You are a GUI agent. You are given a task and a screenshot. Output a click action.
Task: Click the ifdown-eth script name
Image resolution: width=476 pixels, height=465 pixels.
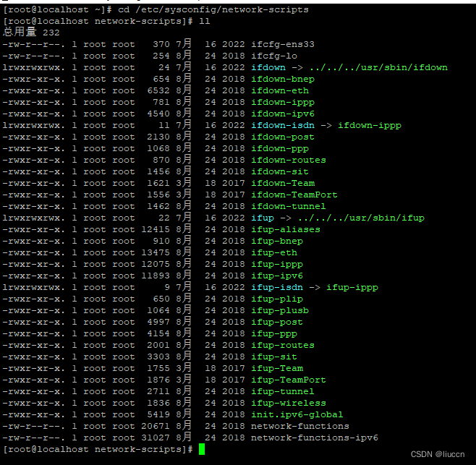click(x=280, y=90)
